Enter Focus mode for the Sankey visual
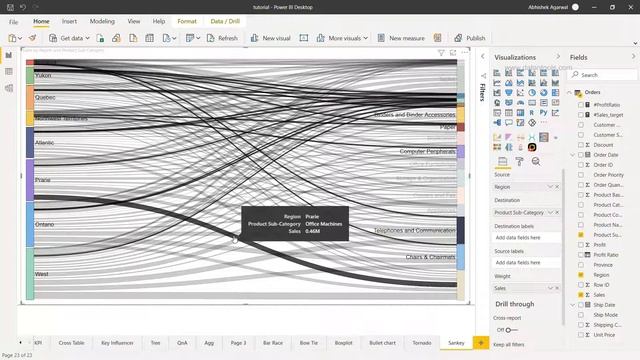The height and width of the screenshot is (360, 640). point(453,53)
